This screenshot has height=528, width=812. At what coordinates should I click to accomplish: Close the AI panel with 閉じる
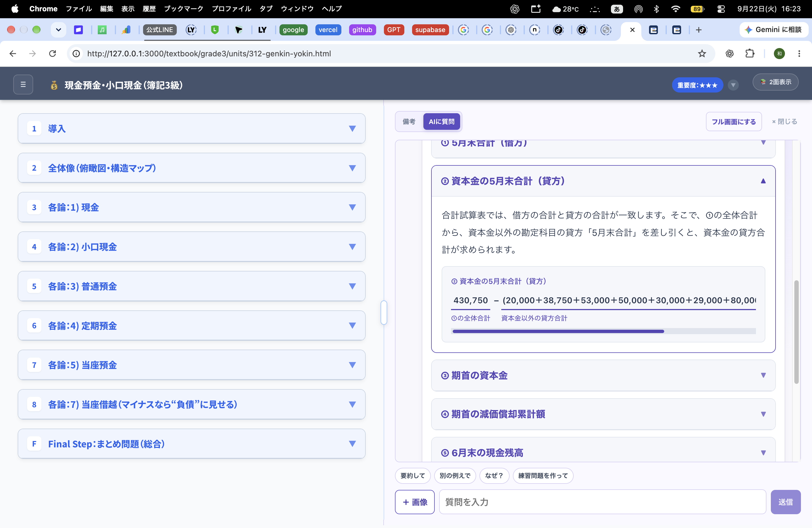784,122
